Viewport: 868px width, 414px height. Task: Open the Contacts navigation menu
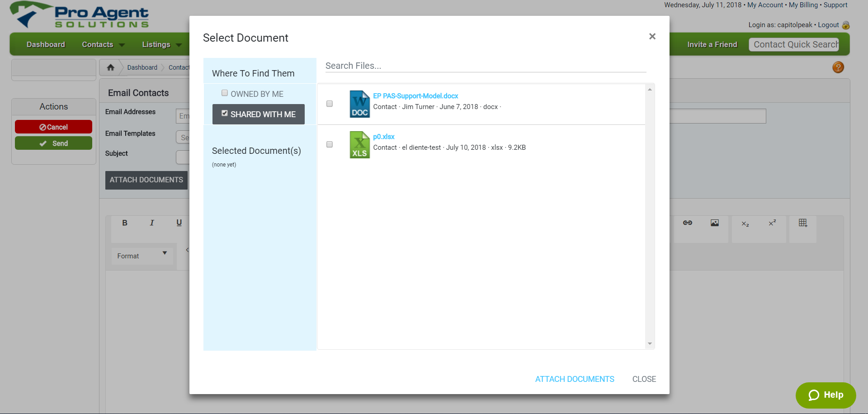pos(98,44)
